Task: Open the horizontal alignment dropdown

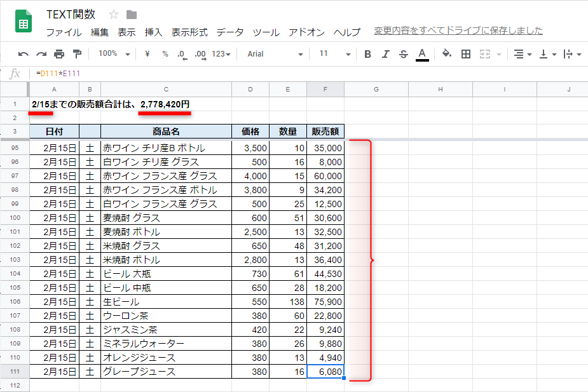Action: 521,54
